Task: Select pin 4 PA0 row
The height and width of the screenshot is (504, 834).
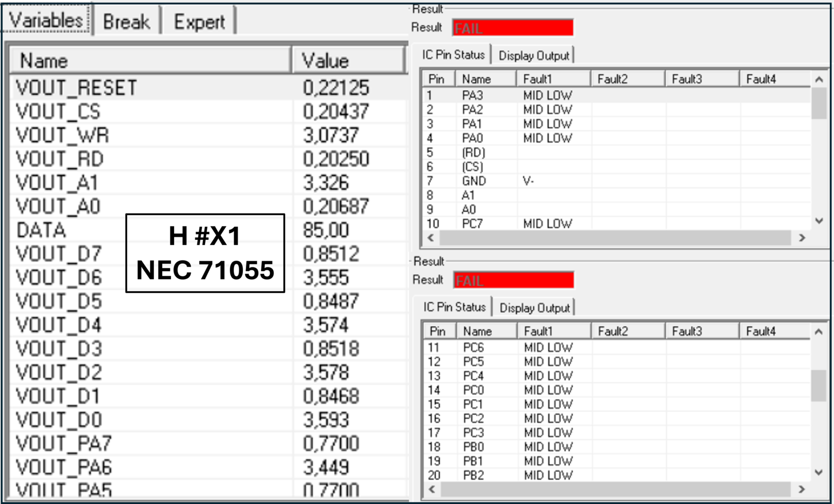Action: tap(616, 138)
